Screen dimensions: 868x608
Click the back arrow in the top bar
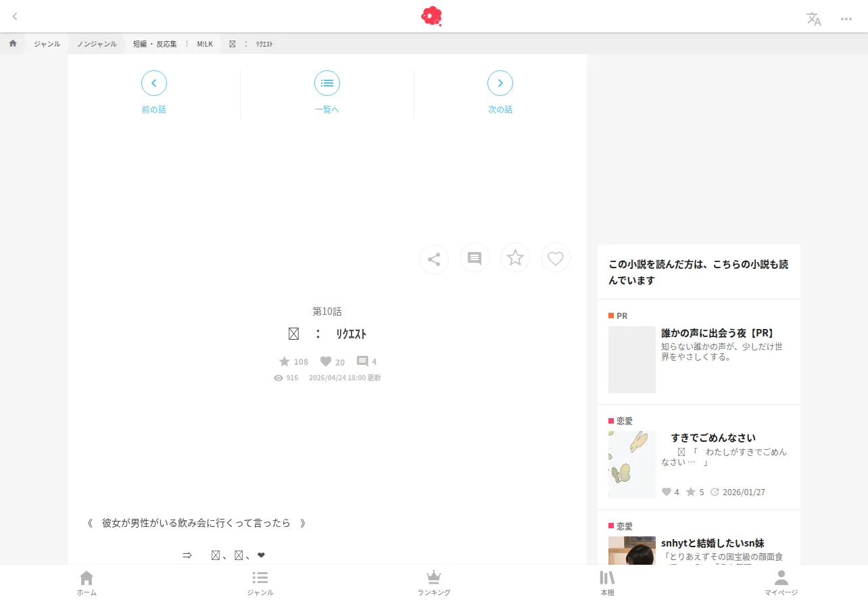15,16
